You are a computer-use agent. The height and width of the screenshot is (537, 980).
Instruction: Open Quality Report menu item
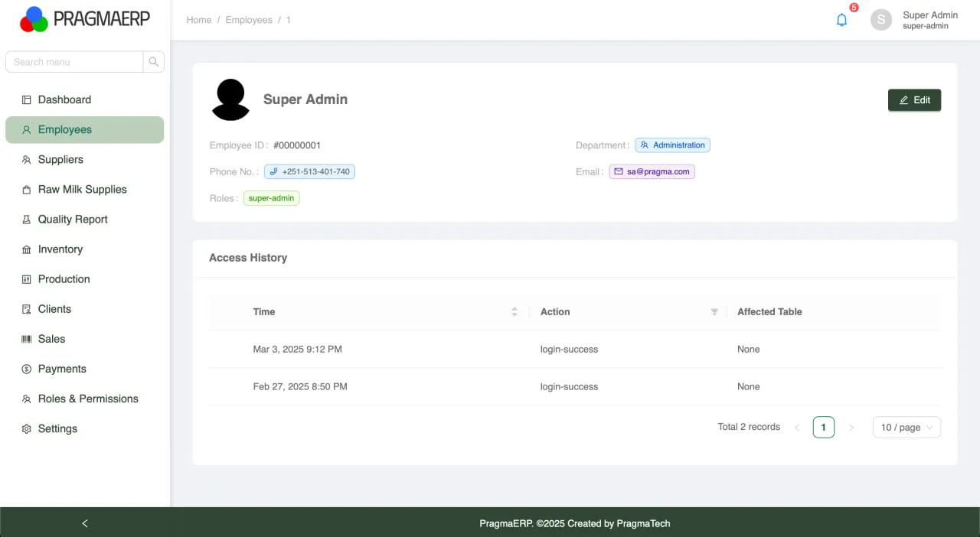[84, 220]
